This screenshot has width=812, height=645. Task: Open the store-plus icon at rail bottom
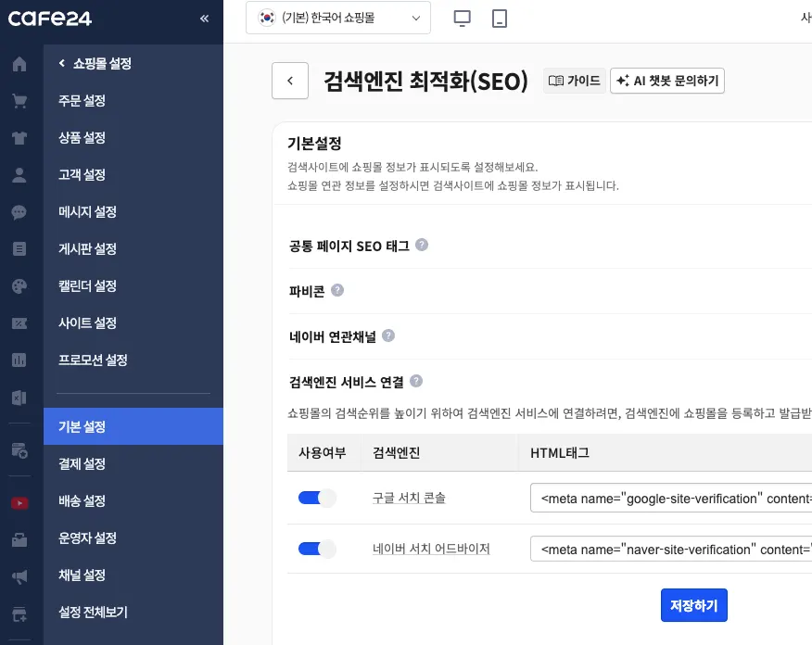(x=19, y=614)
